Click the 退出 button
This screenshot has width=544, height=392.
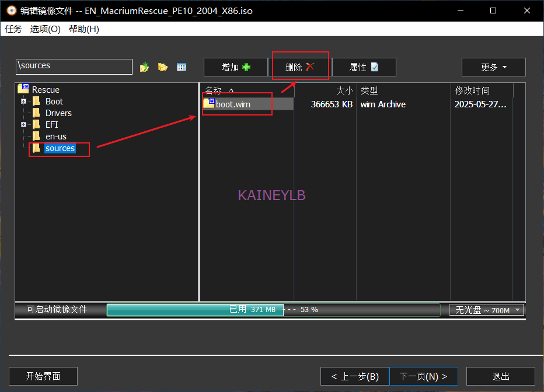click(500, 376)
